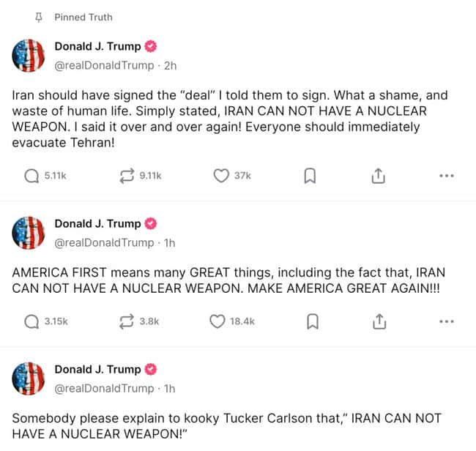476x451 pixels.
Task: Share the evacuate Tehran post
Action: pyautogui.click(x=378, y=176)
